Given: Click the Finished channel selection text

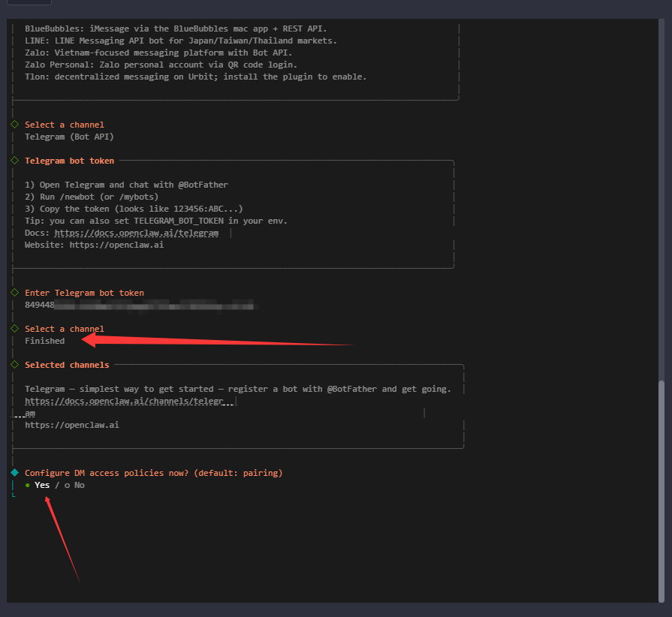Looking at the screenshot, I should 44,341.
